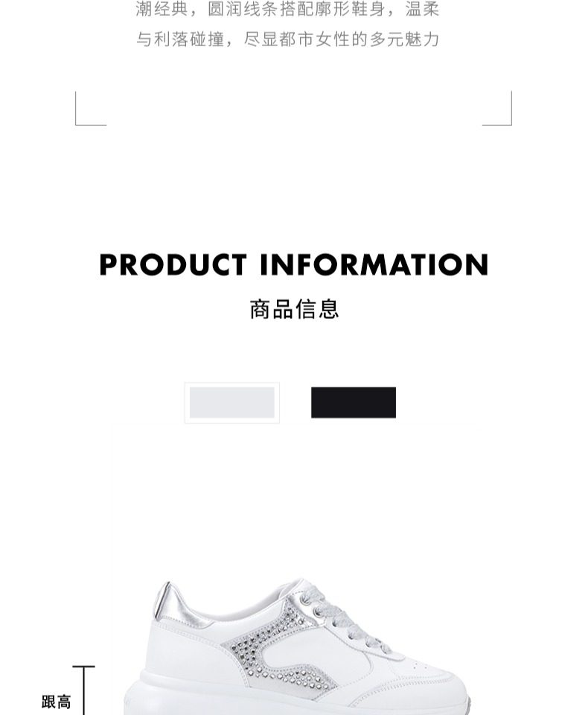Click the description line starting with 与利落碰撞
The image size is (588, 715).
click(287, 39)
